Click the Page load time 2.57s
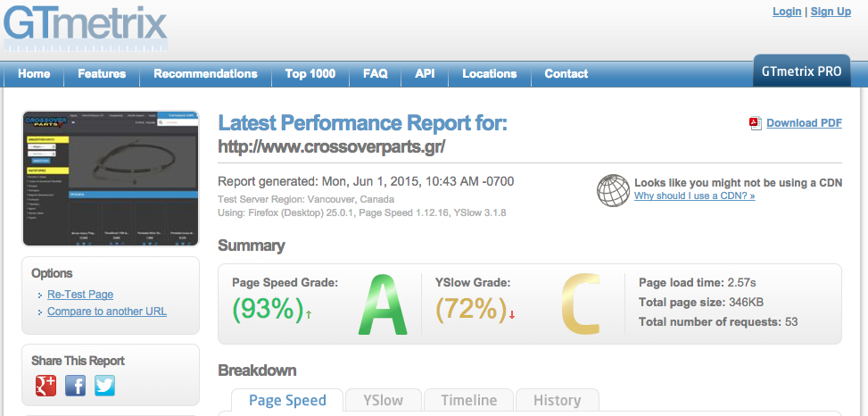This screenshot has width=868, height=416. pos(697,283)
